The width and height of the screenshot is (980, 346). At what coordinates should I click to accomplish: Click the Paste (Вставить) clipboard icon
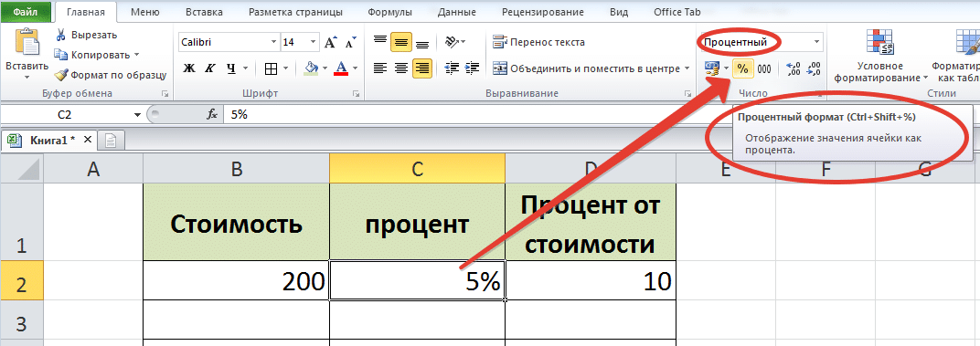coord(27,43)
